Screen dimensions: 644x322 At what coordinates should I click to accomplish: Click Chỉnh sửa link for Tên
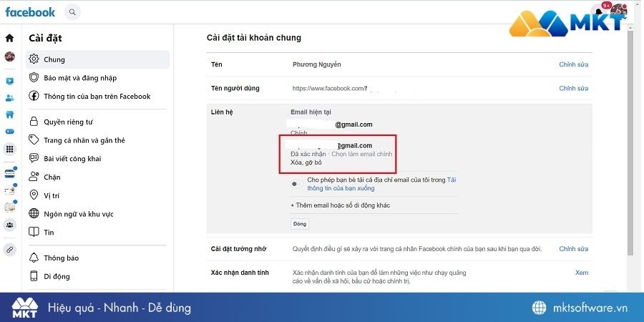point(573,64)
